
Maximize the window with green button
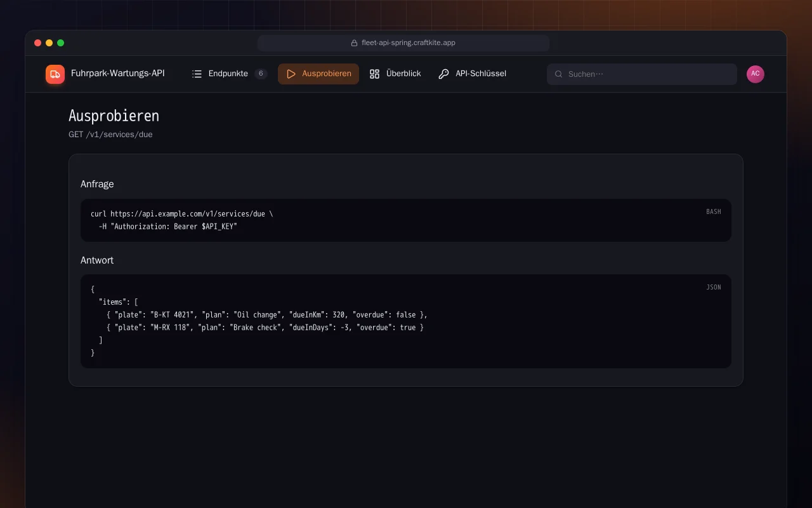pos(61,43)
